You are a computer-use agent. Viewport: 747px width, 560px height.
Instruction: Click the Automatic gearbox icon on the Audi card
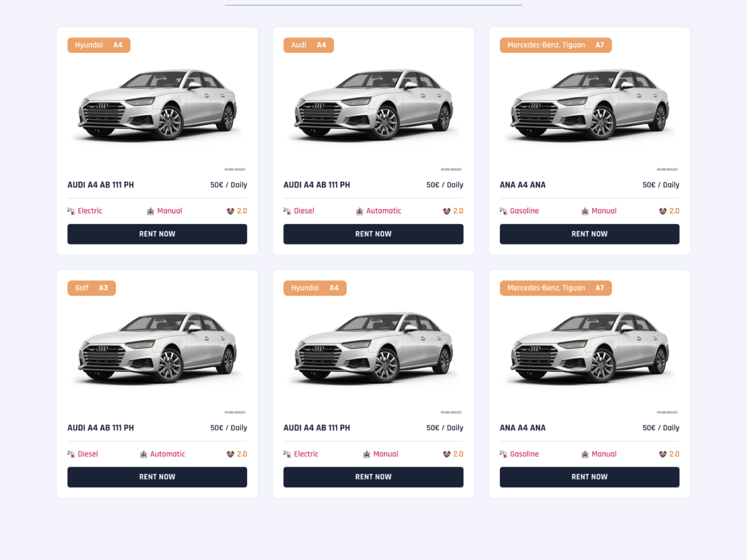360,212
